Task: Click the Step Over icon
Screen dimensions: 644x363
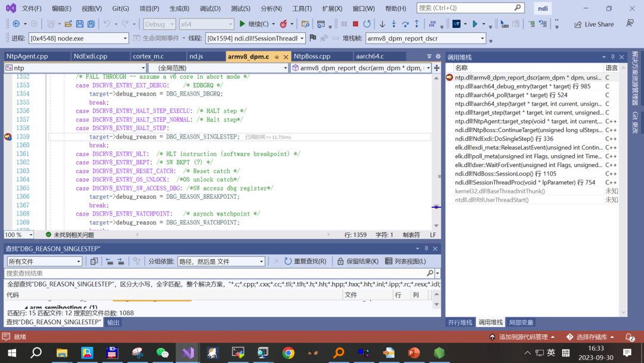Action: pos(405,24)
